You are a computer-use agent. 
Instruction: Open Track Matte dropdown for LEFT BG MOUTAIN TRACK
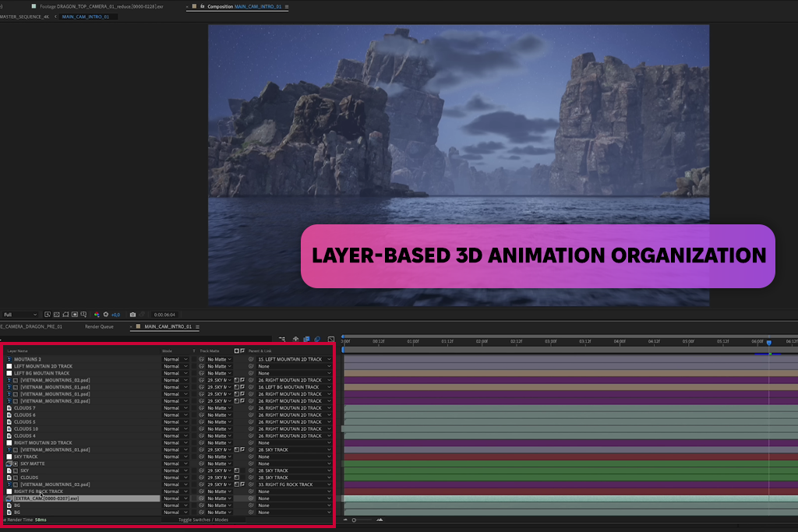pyautogui.click(x=219, y=373)
